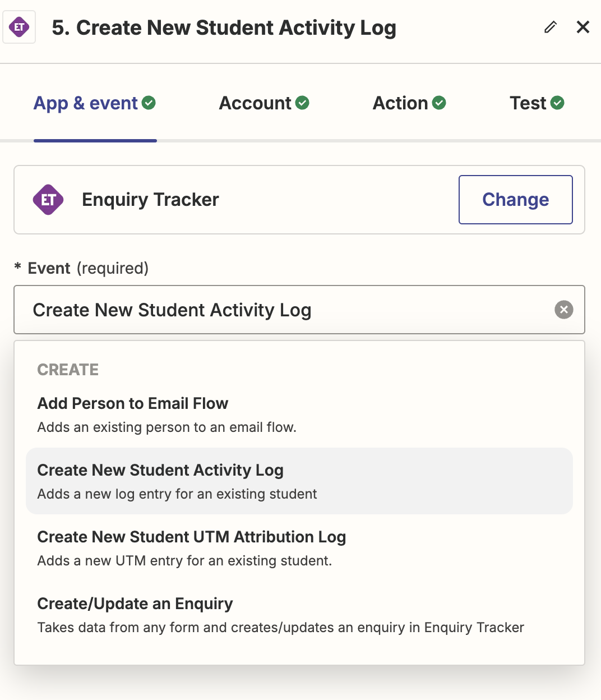Select the pencil edit icon

(550, 27)
